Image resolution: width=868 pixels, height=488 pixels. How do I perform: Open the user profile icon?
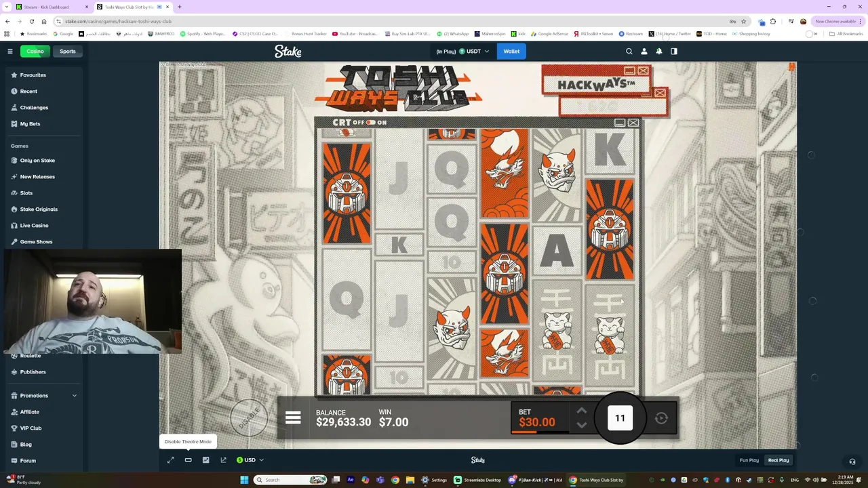click(644, 51)
